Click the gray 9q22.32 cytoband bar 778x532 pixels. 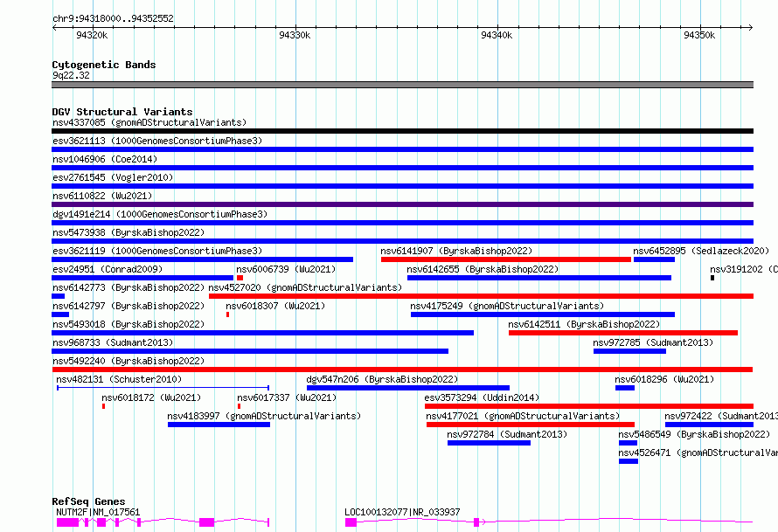[402, 85]
